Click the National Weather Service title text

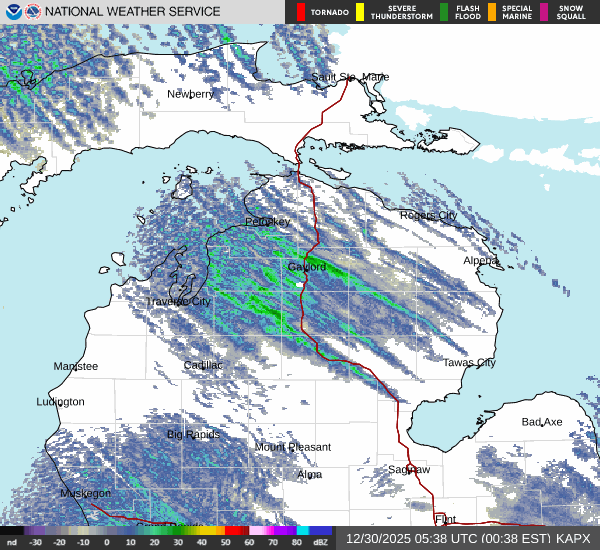(134, 12)
